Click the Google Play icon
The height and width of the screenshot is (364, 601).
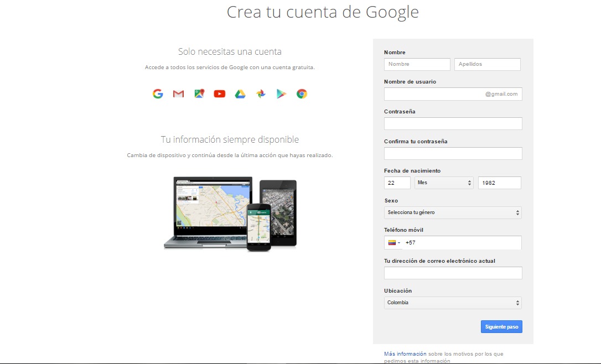[x=281, y=94]
